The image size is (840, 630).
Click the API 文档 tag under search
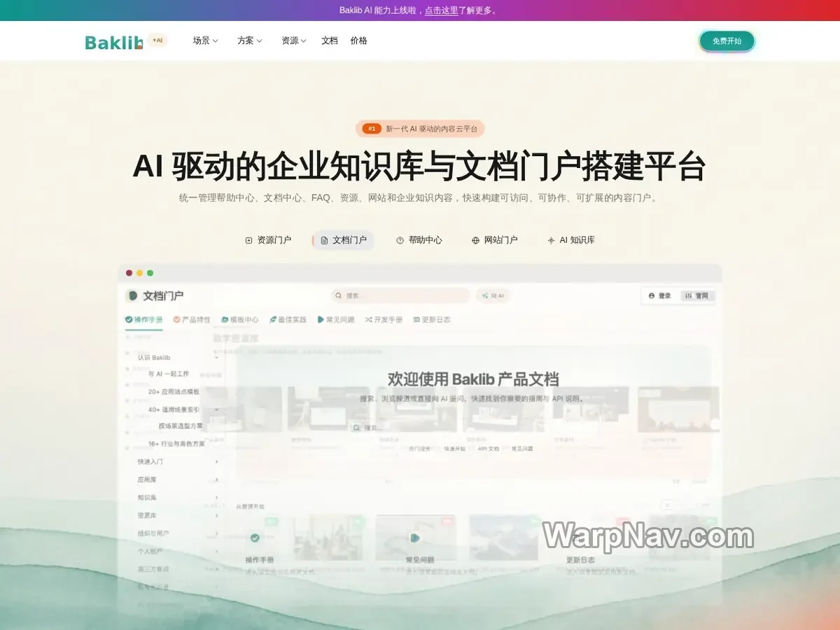pyautogui.click(x=489, y=449)
